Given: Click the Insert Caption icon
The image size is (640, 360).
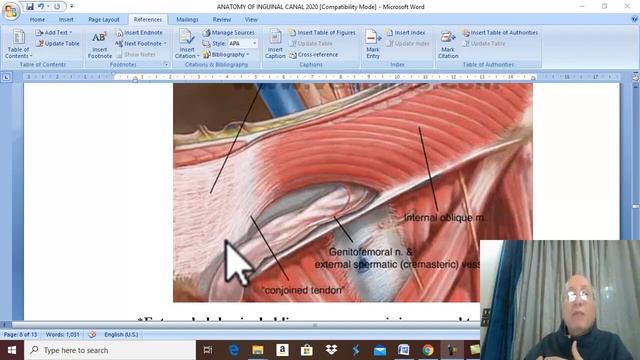Looking at the screenshot, I should 275,44.
